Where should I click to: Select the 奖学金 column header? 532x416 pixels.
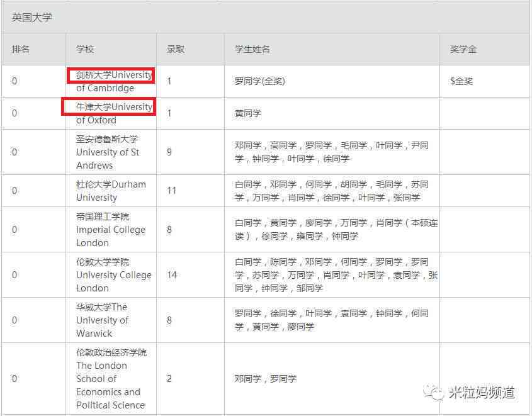coord(463,49)
